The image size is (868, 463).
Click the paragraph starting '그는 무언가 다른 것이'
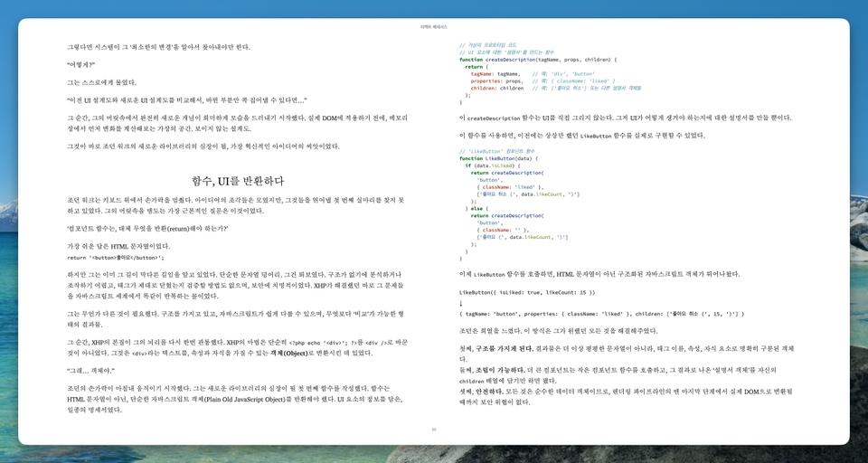[x=236, y=319]
